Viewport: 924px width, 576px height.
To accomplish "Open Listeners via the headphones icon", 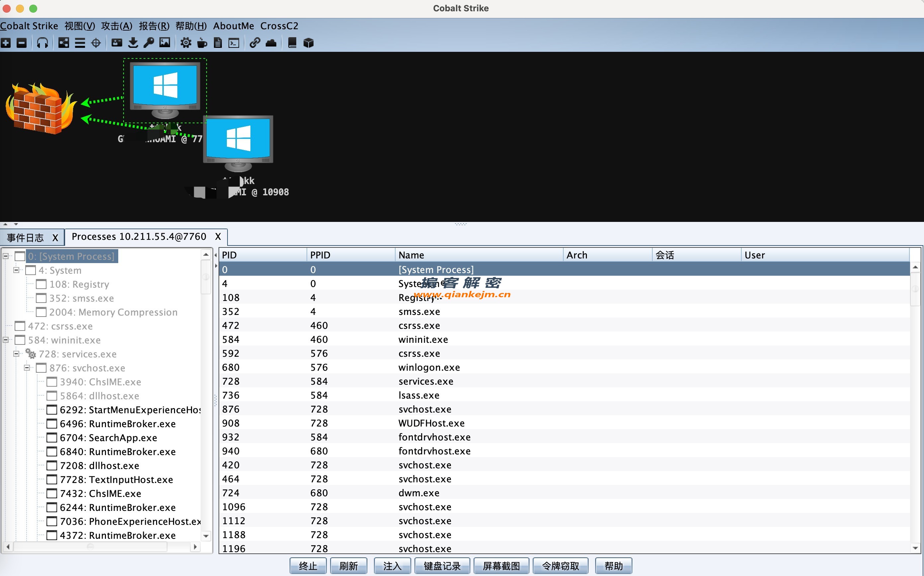I will point(42,43).
